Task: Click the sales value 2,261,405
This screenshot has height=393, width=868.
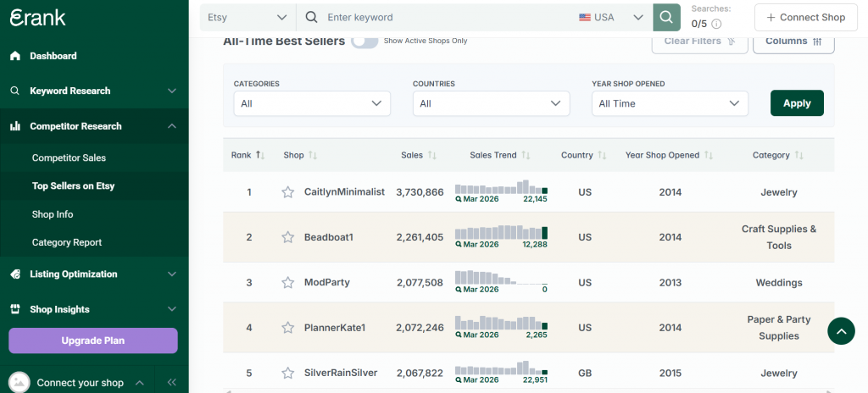Action: (x=420, y=237)
